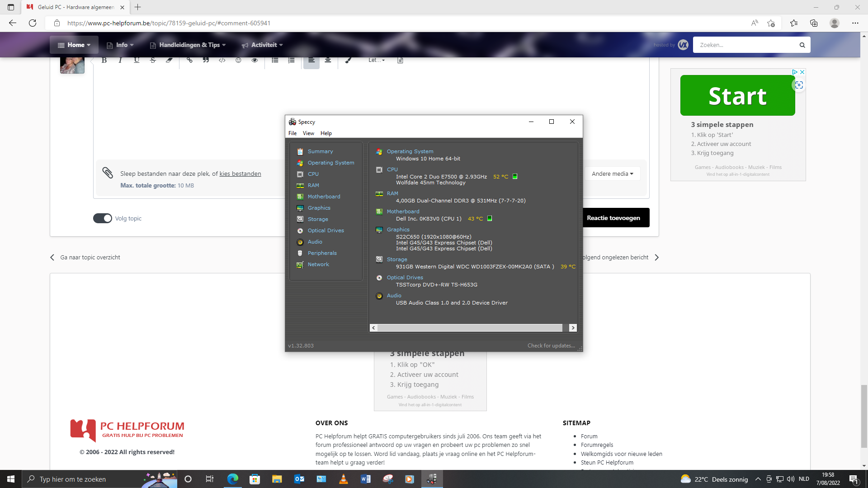
Task: Insert a bulleted list in editor
Action: pos(275,60)
